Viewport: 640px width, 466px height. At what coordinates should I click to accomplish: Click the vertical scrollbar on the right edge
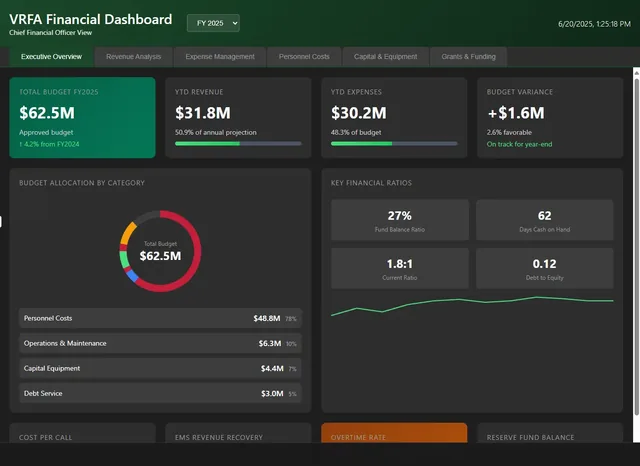636,245
